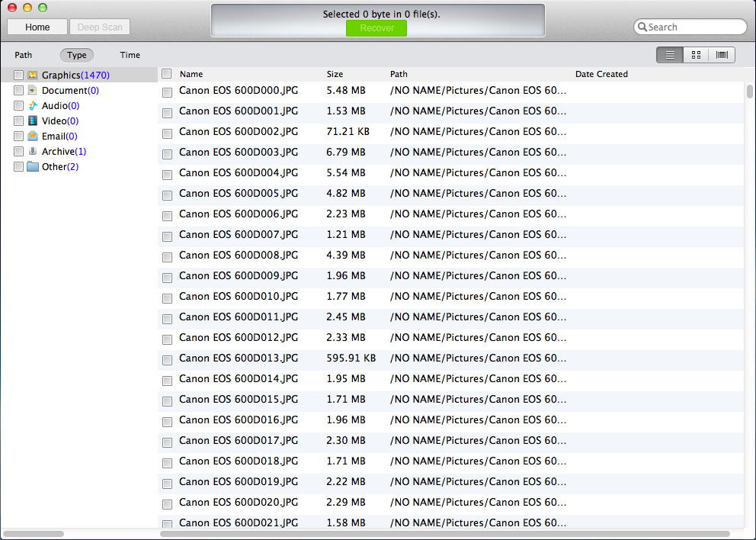Select file Canon EOS 600D006.JPG
This screenshot has height=540, width=756.
[239, 214]
